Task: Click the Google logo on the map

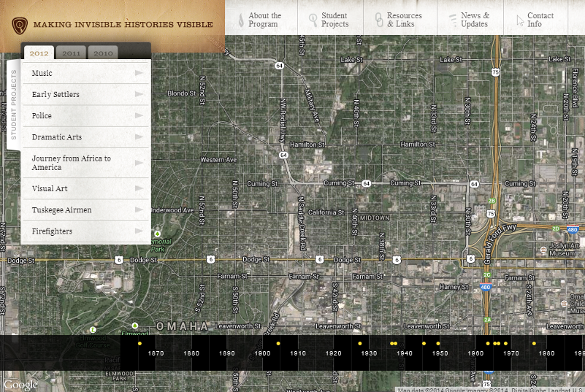Action: pyautogui.click(x=20, y=385)
